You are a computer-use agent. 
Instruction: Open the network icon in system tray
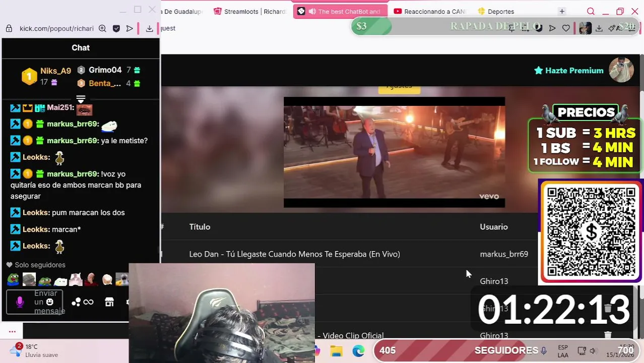click(x=582, y=350)
